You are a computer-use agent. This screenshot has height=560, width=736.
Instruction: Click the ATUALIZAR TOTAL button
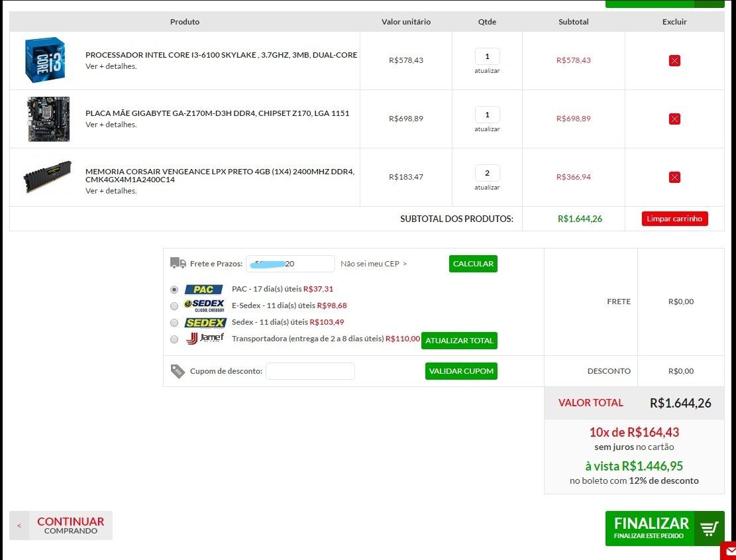click(x=459, y=341)
